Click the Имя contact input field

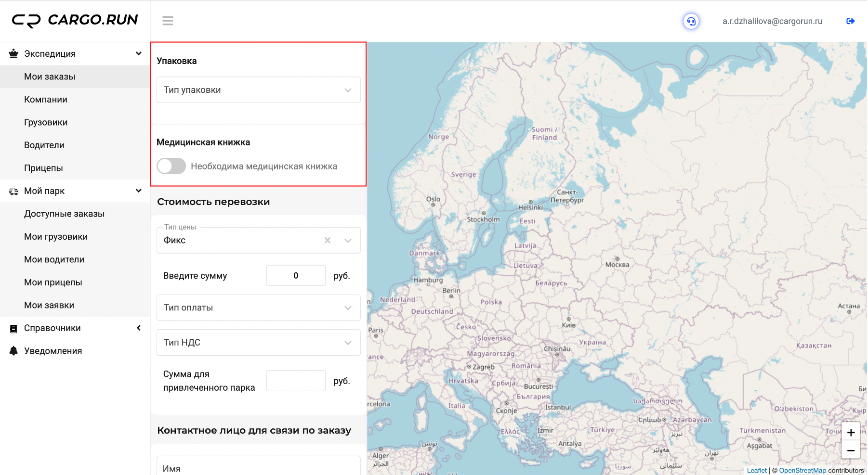click(258, 468)
